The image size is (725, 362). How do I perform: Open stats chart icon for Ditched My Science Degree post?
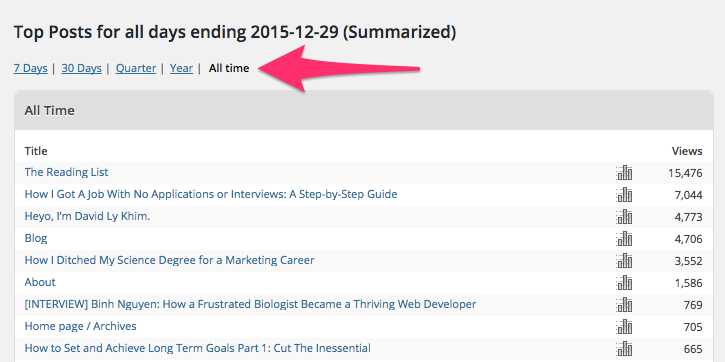click(x=624, y=261)
